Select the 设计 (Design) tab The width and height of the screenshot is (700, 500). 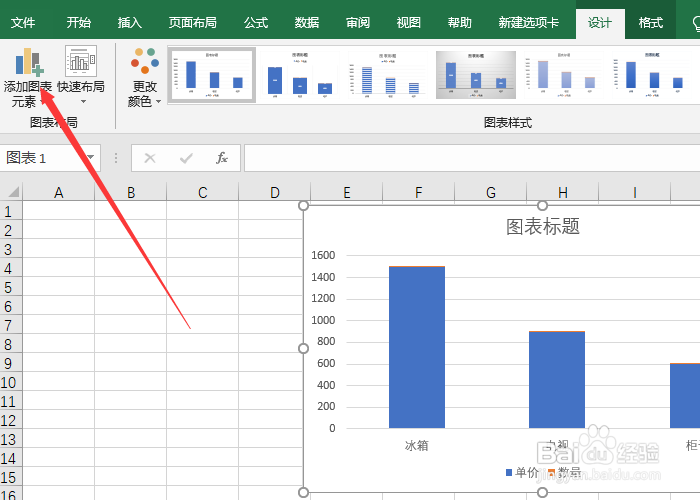coord(600,23)
